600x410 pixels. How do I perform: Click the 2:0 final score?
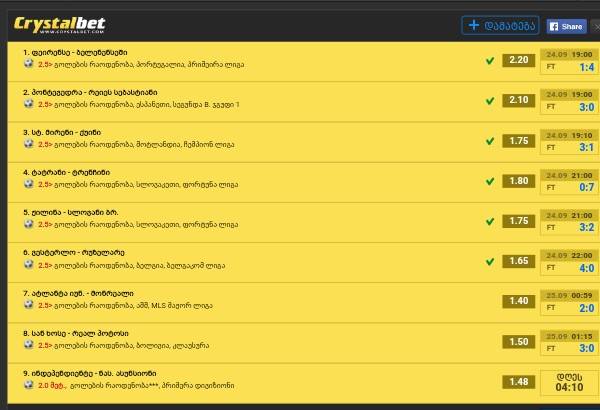point(587,308)
